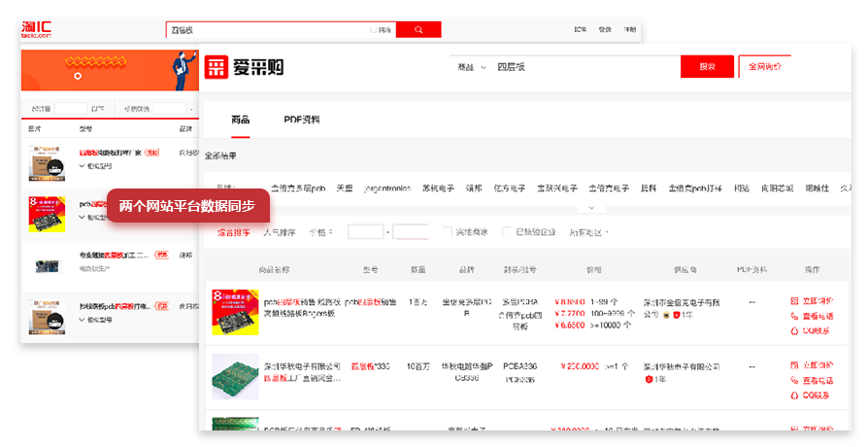The image size is (868, 447).
Task: Toggle the 实地商家 checkbox
Action: coord(447,232)
